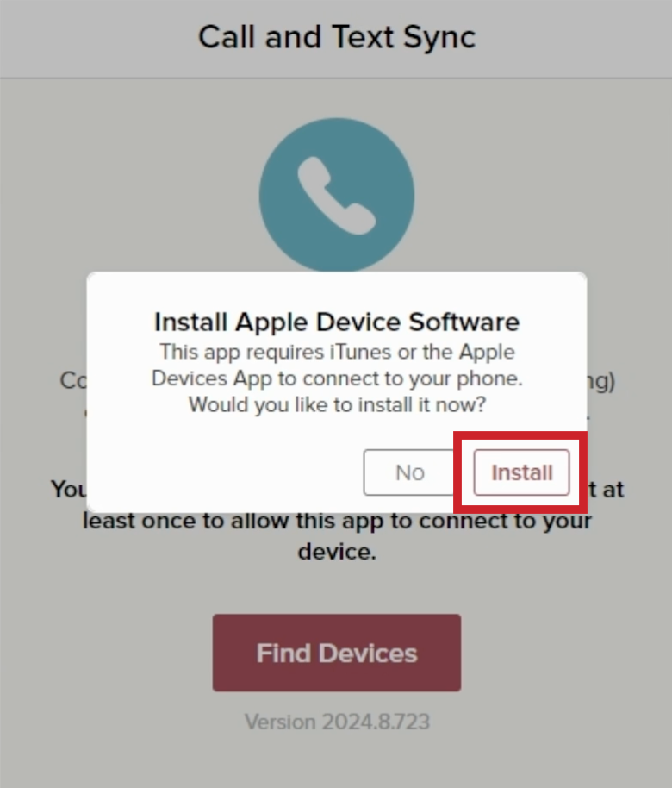Screen dimensions: 672x788
Task: Click the word 'Sync' in the page title
Action: tap(439, 38)
